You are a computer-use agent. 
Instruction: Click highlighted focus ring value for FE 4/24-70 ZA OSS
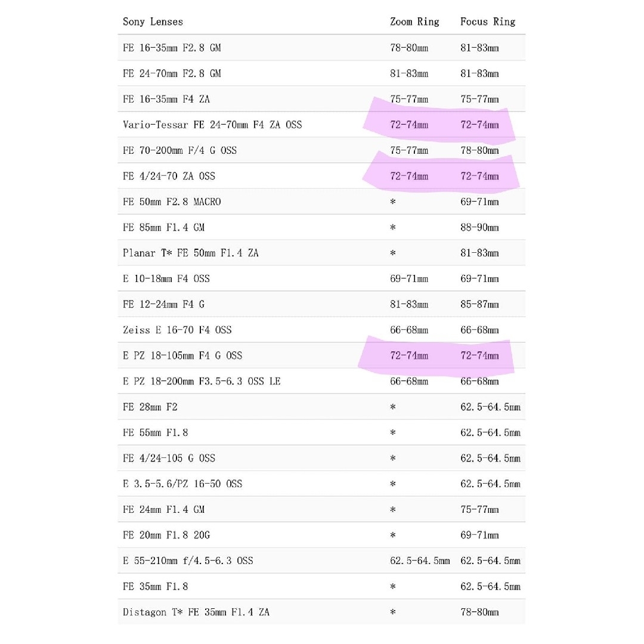click(x=479, y=176)
